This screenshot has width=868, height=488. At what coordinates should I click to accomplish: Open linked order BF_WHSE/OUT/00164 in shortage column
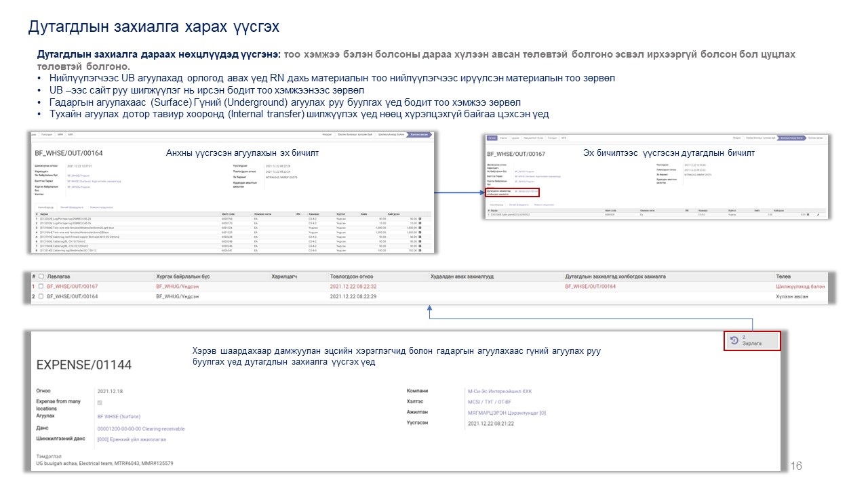[x=590, y=287]
